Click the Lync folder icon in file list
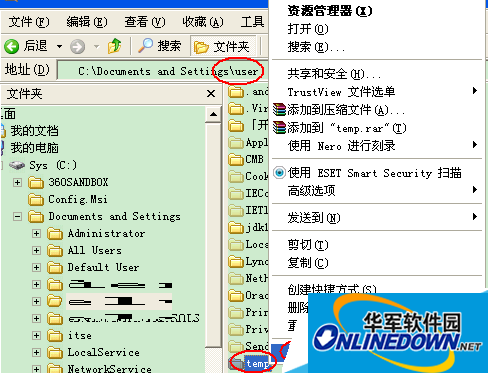Viewport: 488px width, 373px height. [236, 262]
